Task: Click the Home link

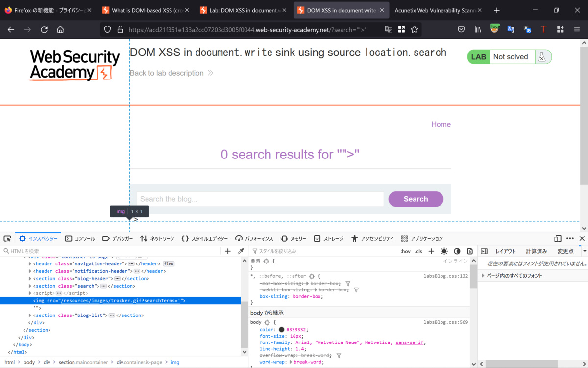Action: point(441,124)
